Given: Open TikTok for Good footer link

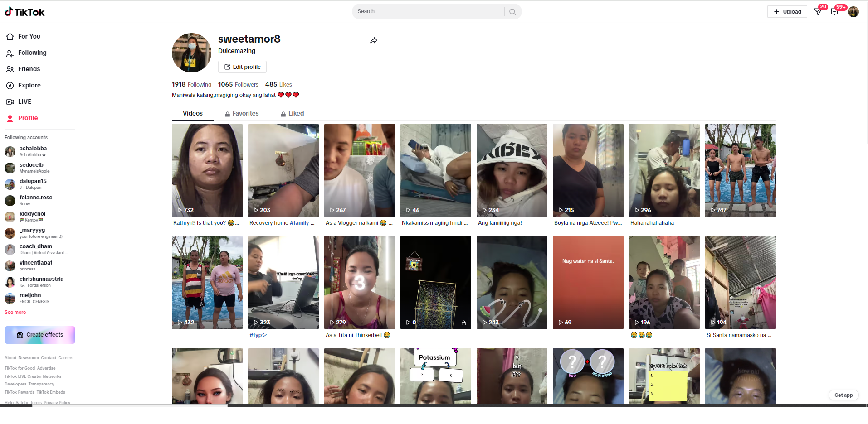Looking at the screenshot, I should (20, 368).
